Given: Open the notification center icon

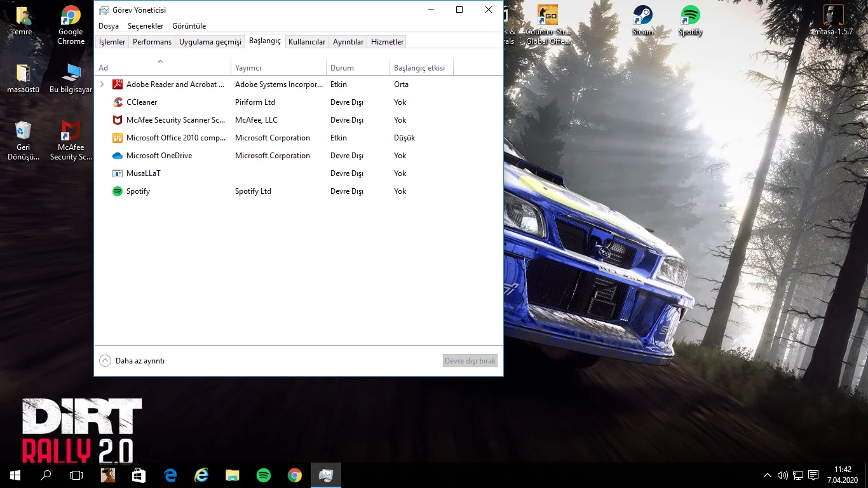Looking at the screenshot, I should (x=813, y=475).
